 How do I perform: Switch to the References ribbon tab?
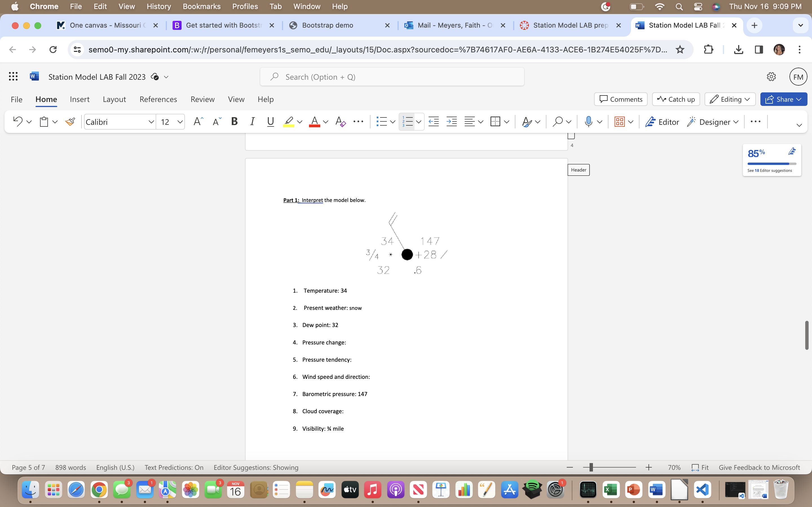(158, 99)
